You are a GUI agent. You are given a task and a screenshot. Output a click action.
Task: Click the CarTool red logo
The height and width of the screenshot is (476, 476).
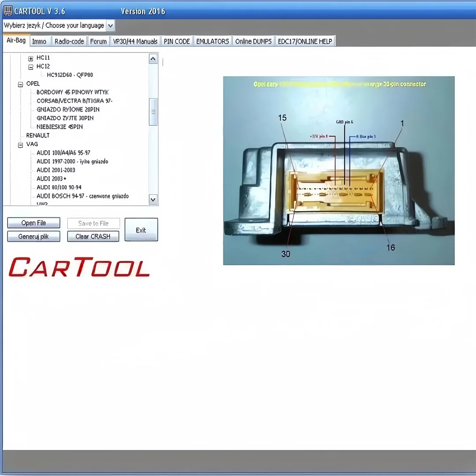coord(79,267)
